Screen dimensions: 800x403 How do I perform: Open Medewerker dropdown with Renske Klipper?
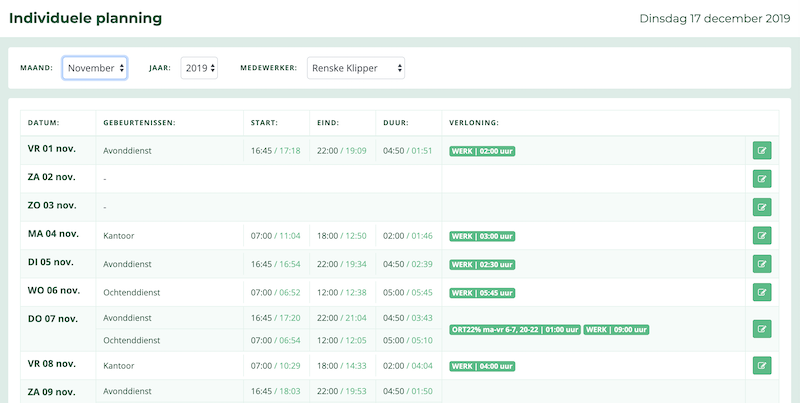(x=355, y=68)
